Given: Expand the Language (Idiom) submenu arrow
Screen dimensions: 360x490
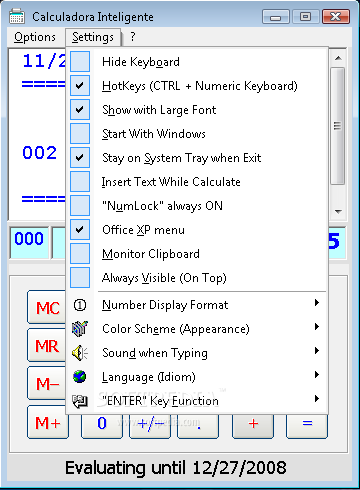Looking at the screenshot, I should tap(317, 375).
